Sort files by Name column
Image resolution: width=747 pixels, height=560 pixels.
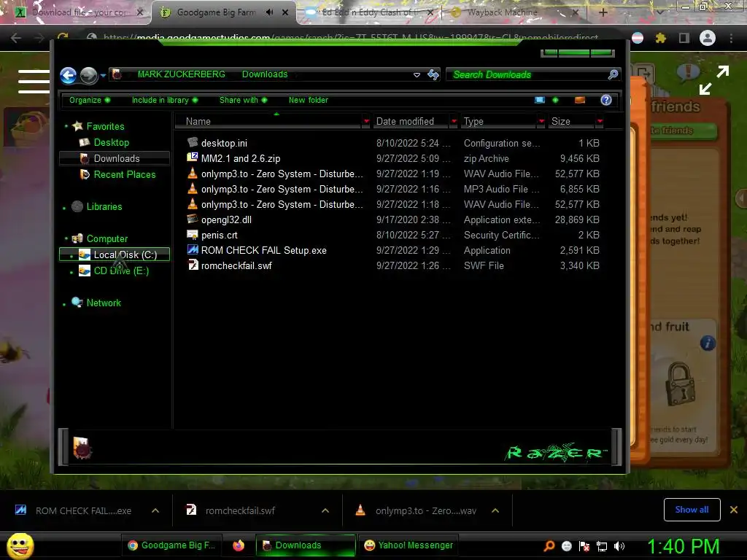coord(268,122)
